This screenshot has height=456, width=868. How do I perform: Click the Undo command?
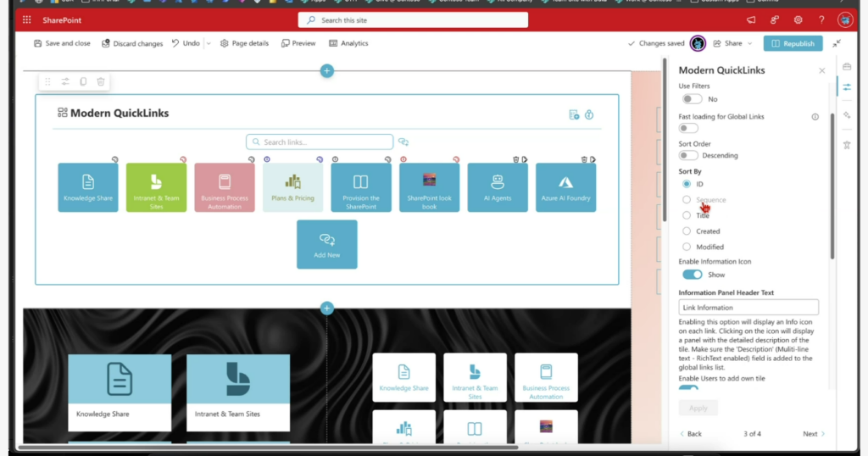pyautogui.click(x=186, y=43)
